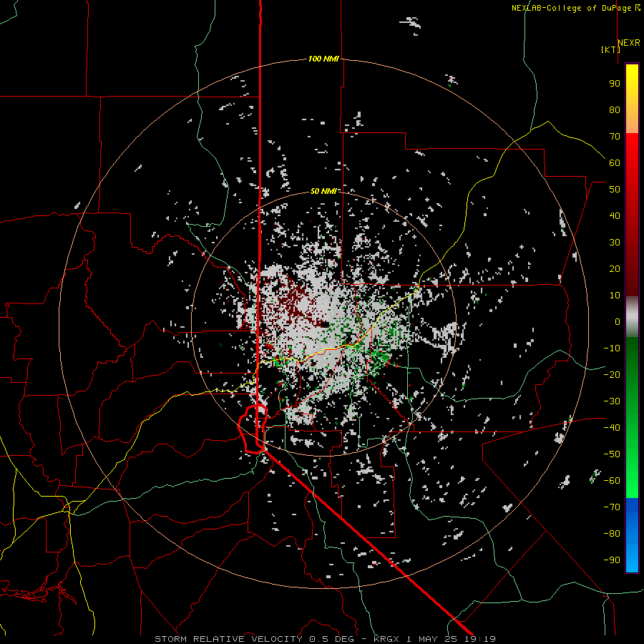The height and width of the screenshot is (644, 644).
Task: Select the -90 scale label
Action: pos(612,560)
